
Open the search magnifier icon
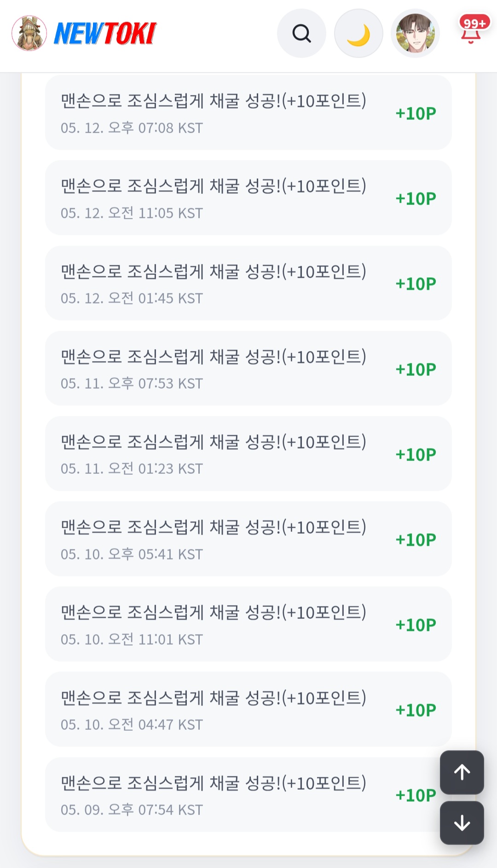coord(301,33)
